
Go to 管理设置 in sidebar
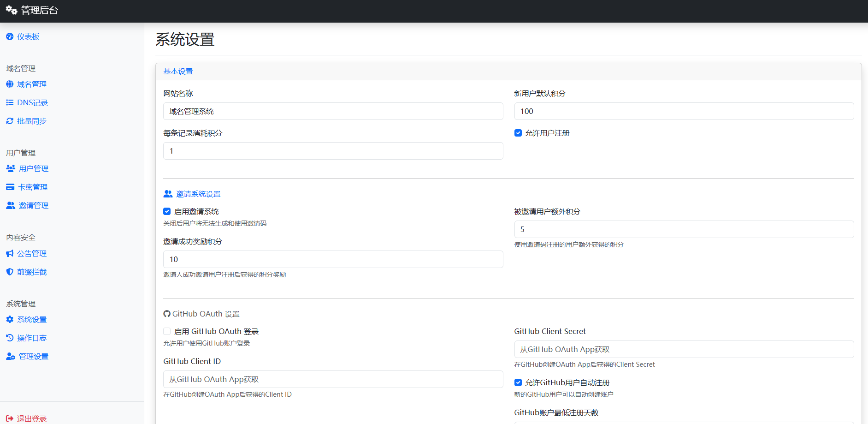coord(33,356)
